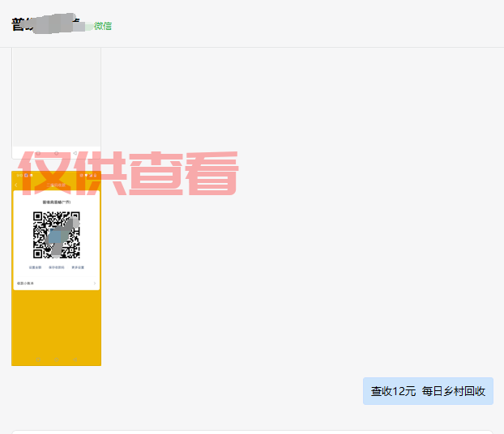This screenshot has height=434, width=504.
Task: Tap the circle home key in yellow screenshot
Action: pyautogui.click(x=56, y=360)
